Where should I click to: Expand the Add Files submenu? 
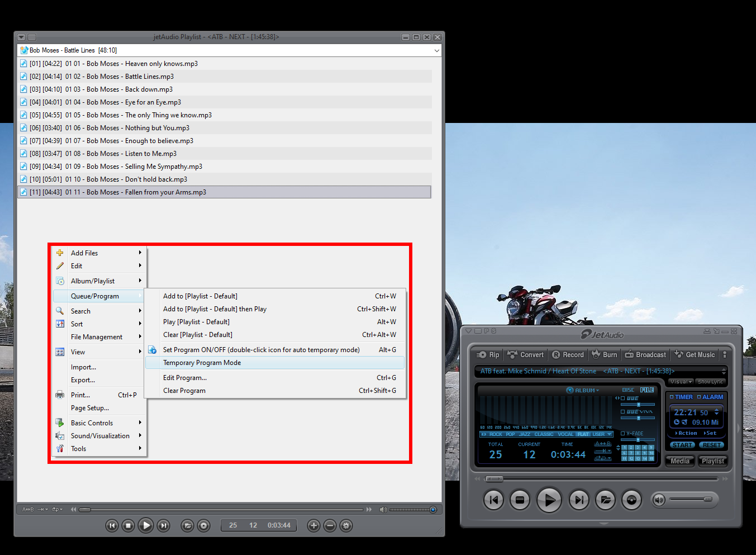(100, 253)
